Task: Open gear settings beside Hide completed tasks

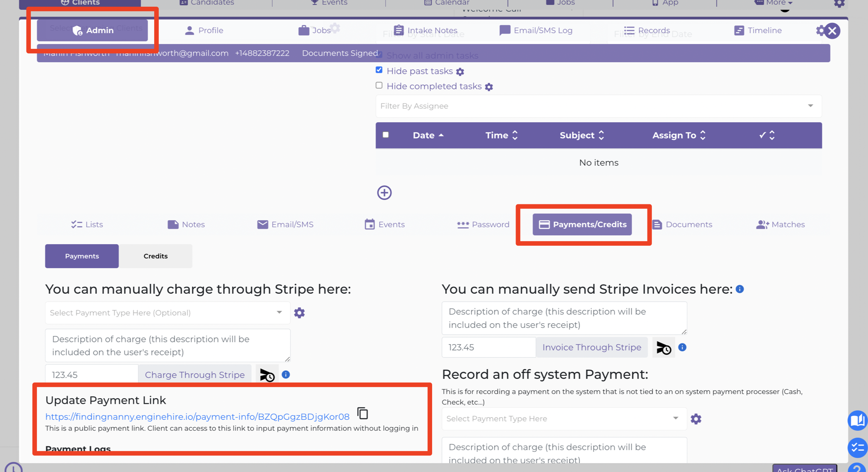Action: pos(489,87)
